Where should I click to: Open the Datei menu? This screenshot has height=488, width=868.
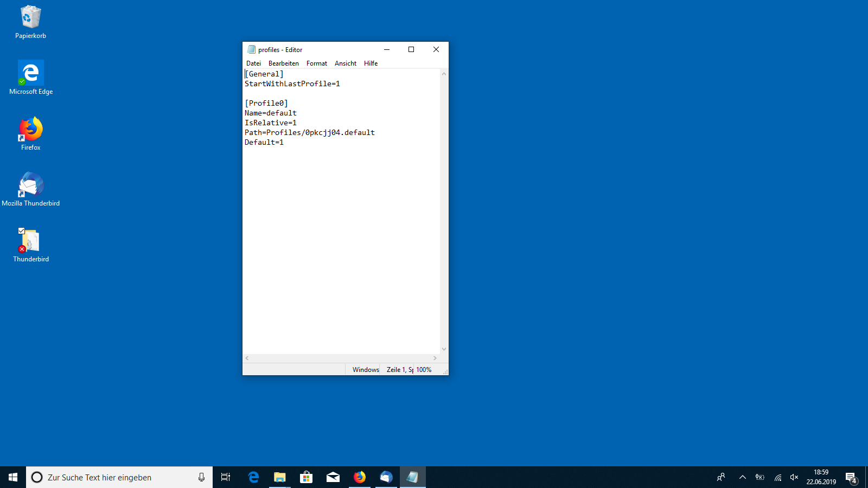253,63
